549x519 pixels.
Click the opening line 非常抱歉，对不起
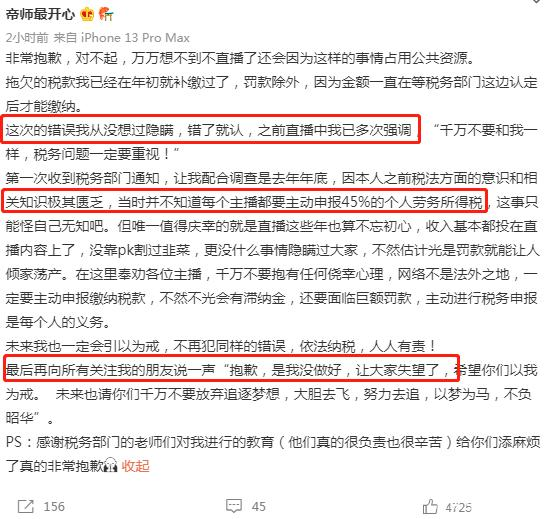coord(239,58)
